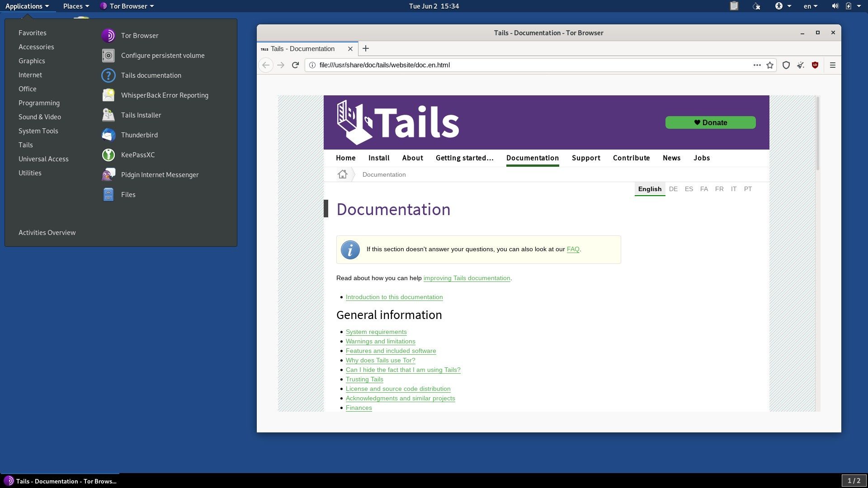Select the Sound & Video category
Screen dimensions: 868x488
40,117
